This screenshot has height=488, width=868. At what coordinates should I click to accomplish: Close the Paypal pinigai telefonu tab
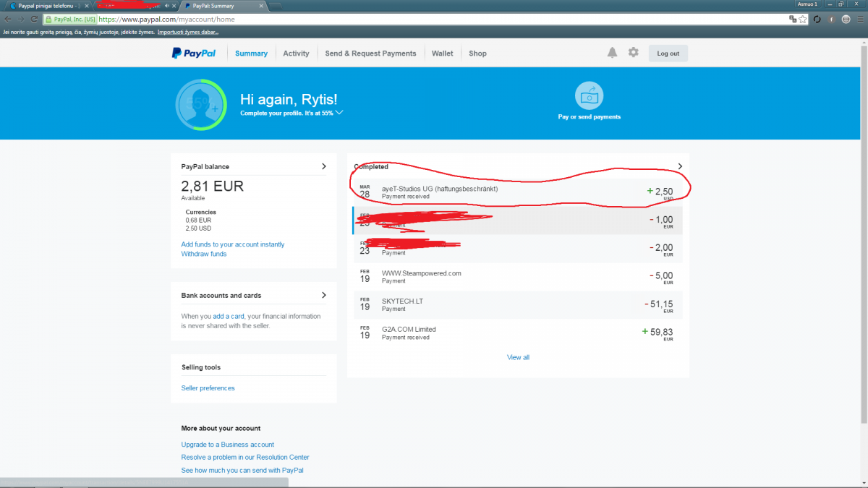pos(87,6)
